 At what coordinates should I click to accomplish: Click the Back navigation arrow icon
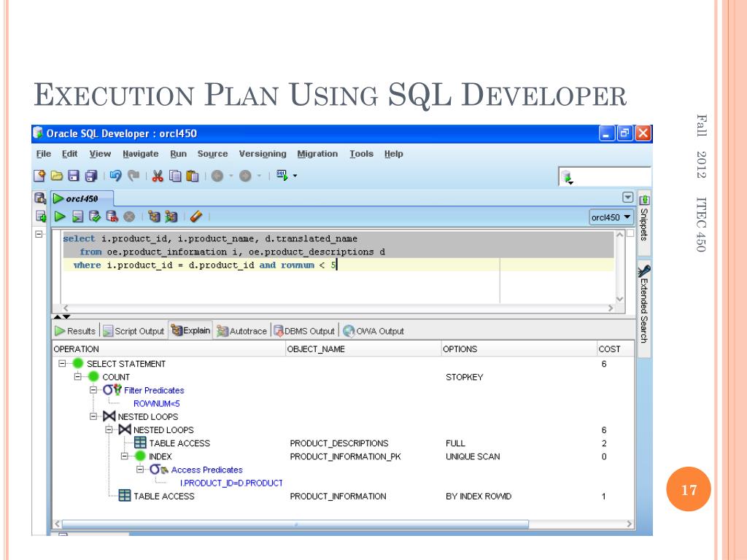click(x=217, y=176)
